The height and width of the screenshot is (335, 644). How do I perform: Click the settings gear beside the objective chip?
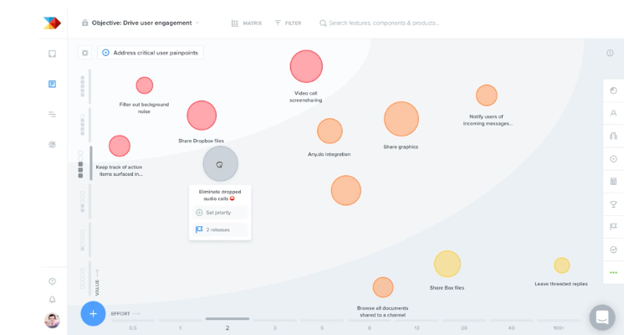point(84,53)
